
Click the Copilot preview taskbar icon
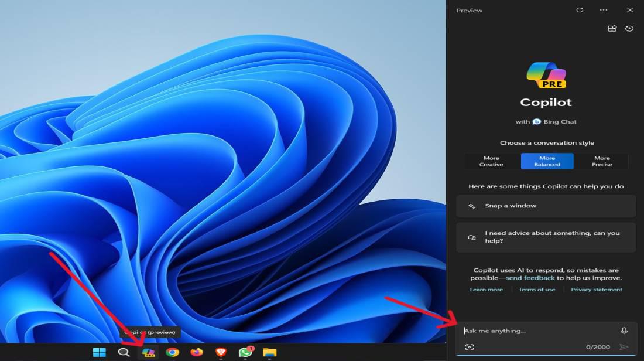point(148,352)
